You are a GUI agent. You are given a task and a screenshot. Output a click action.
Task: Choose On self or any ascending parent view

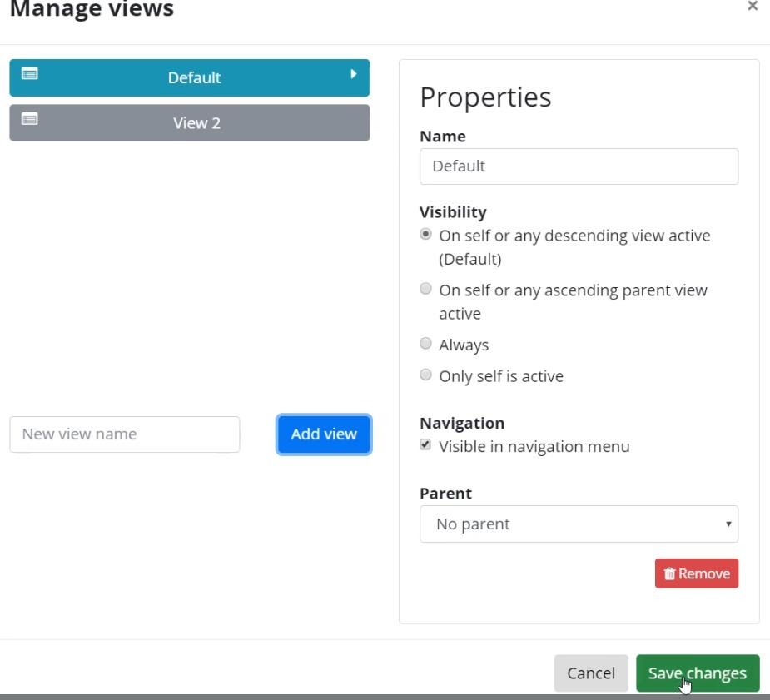point(425,288)
